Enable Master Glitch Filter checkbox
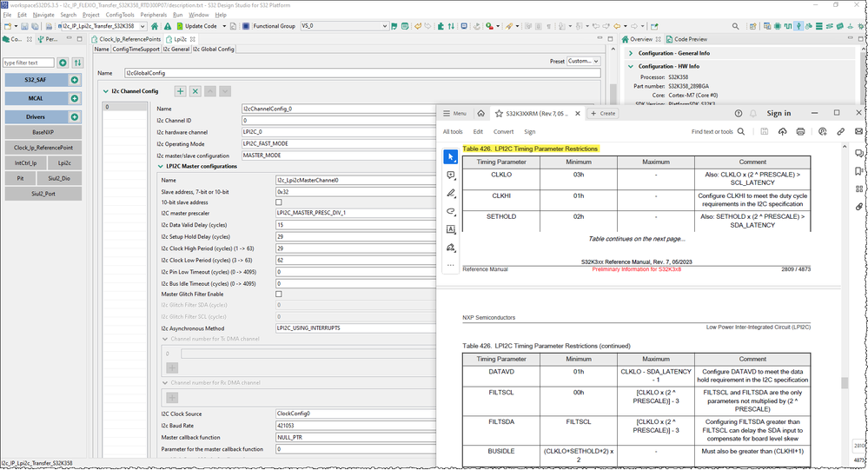This screenshot has height=470, width=868. pos(278,295)
